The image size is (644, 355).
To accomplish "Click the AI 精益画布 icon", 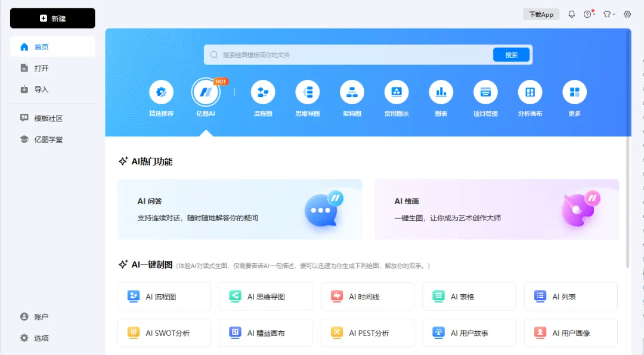I will coord(235,332).
